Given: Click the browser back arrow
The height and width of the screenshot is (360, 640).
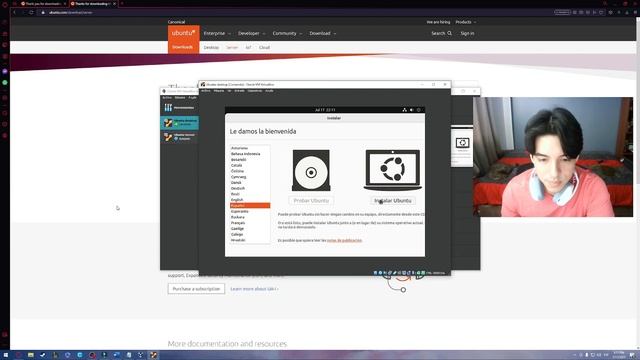Looking at the screenshot, I should (x=15, y=12).
